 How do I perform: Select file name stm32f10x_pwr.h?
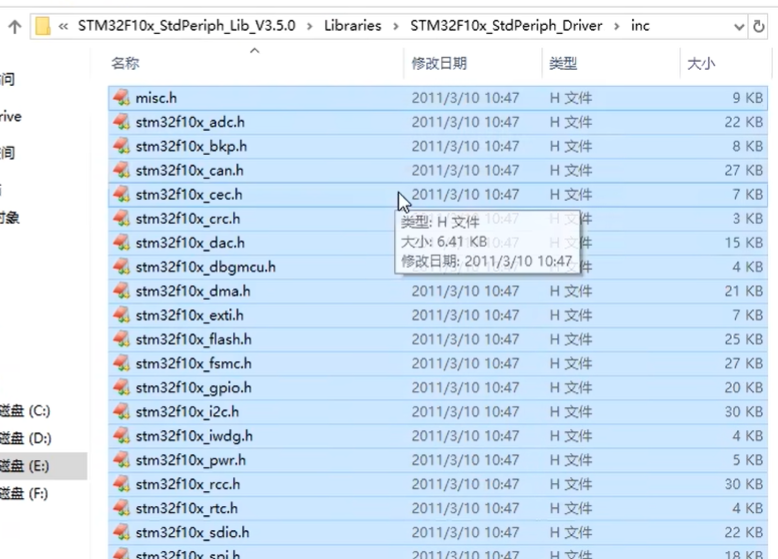coord(191,460)
